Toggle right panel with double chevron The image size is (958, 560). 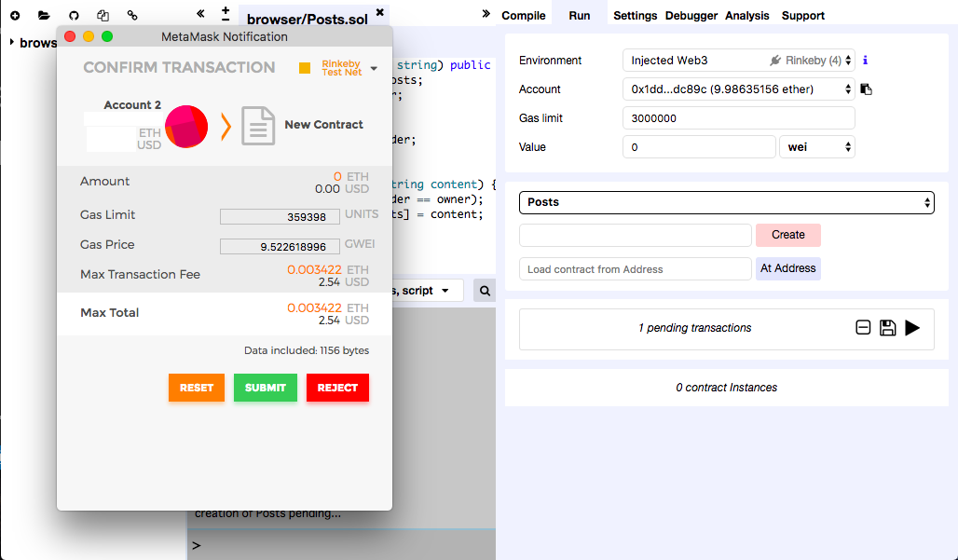tap(486, 14)
